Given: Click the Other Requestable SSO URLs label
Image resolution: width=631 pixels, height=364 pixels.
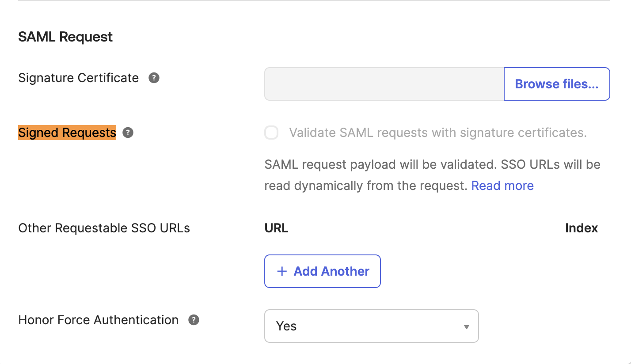Looking at the screenshot, I should pos(104,228).
